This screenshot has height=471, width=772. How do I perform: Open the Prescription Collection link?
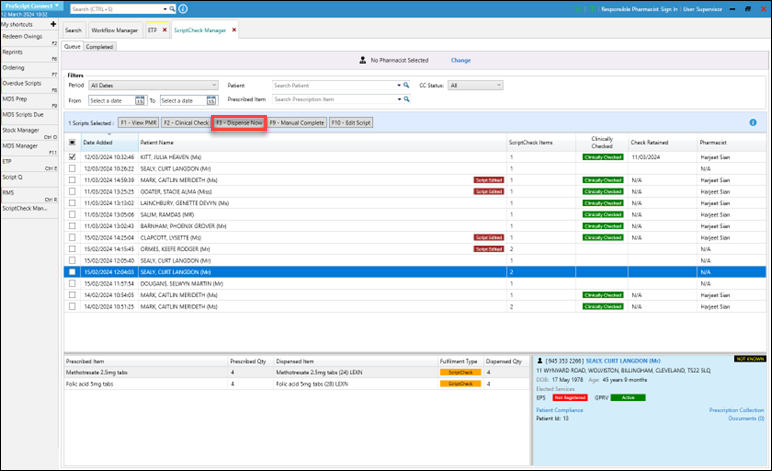pos(737,410)
